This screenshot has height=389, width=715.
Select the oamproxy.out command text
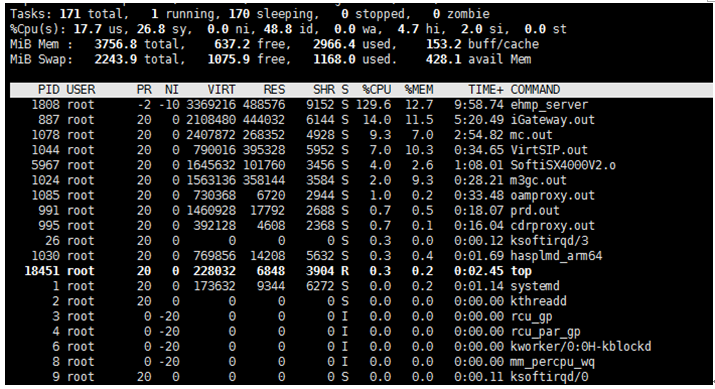click(552, 195)
